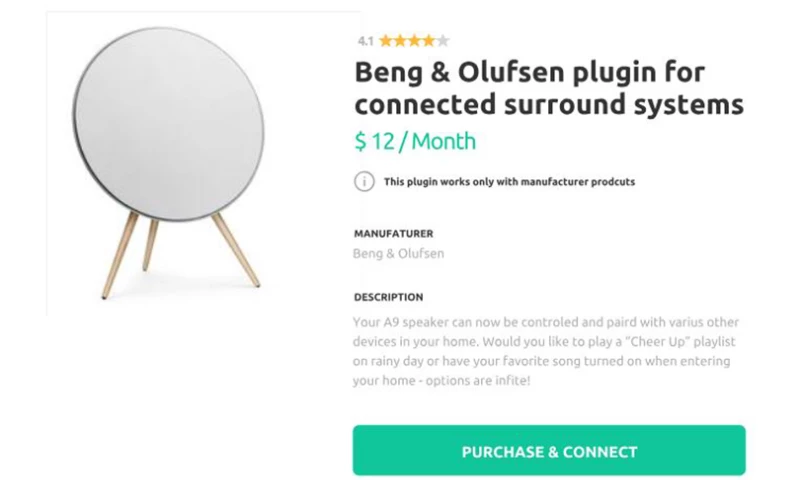Select the $12 / Month price
The height and width of the screenshot is (480, 800).
pos(415,141)
